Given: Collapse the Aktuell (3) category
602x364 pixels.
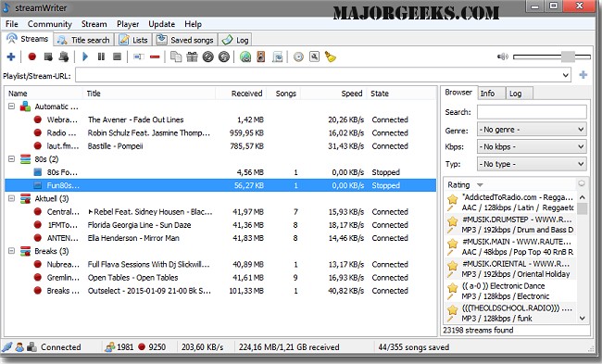Looking at the screenshot, I should tap(11, 198).
